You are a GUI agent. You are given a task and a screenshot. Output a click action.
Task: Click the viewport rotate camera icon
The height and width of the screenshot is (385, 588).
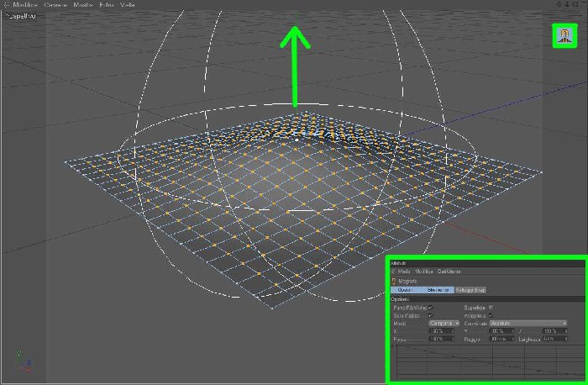(575, 4)
